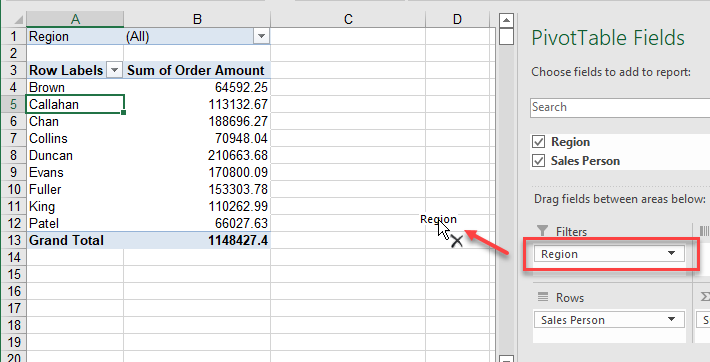Select the Collins cell

[75, 138]
